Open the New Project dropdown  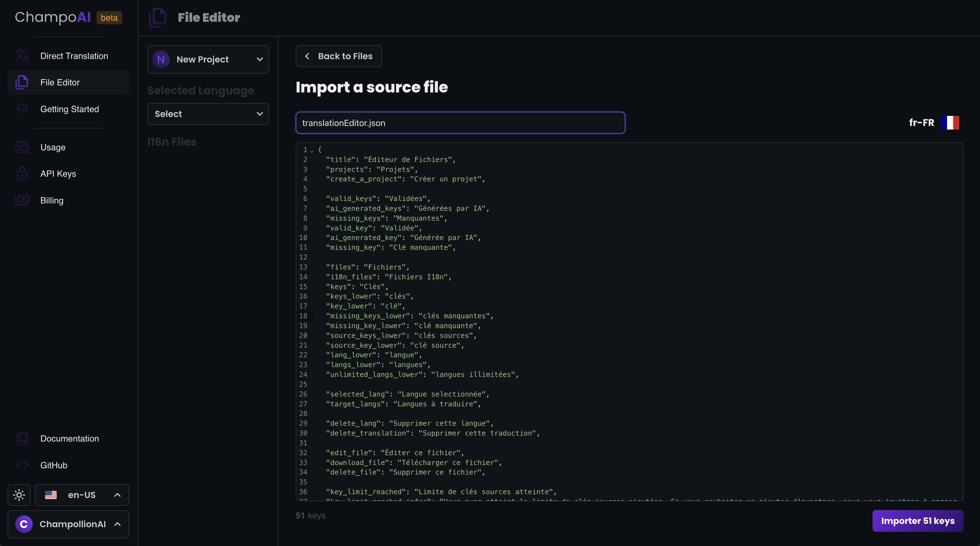point(208,59)
